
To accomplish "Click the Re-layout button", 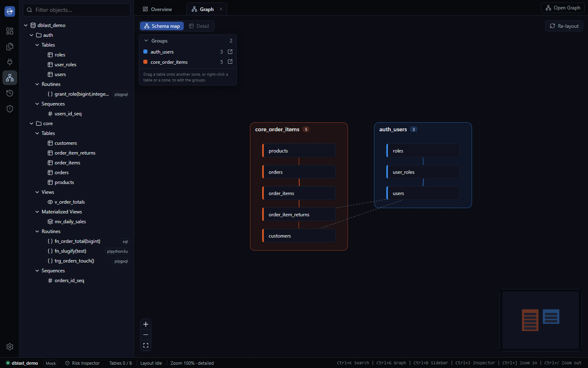I will pos(564,26).
